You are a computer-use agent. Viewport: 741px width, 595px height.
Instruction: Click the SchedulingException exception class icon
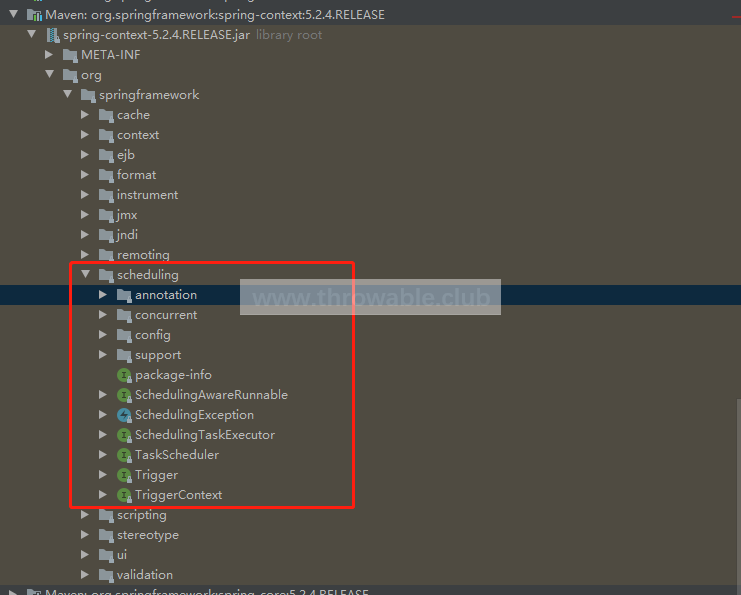pos(124,415)
